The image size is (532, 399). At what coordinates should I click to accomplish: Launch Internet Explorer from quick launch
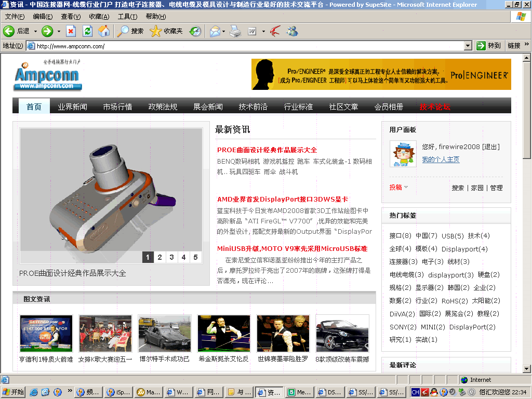point(34,392)
